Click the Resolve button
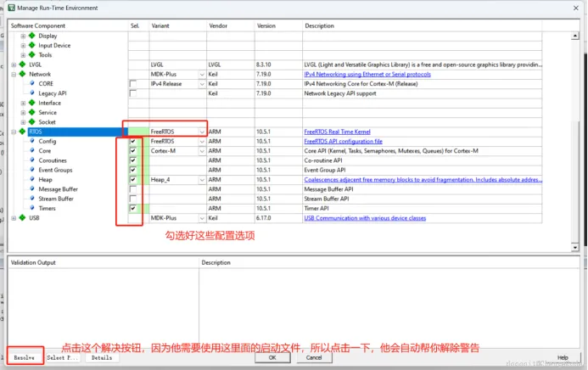The image size is (588, 370). [x=25, y=357]
